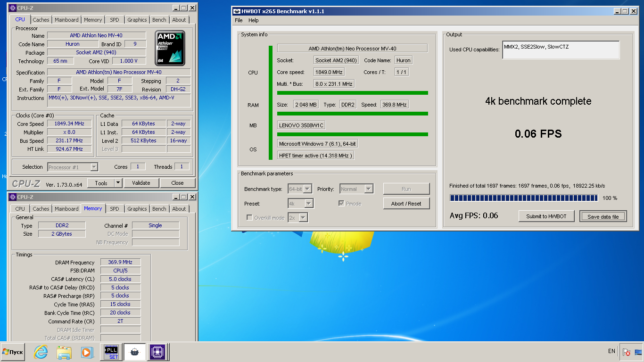This screenshot has height=362, width=644.
Task: Click the CPU-Z Tools button
Action: point(101,183)
